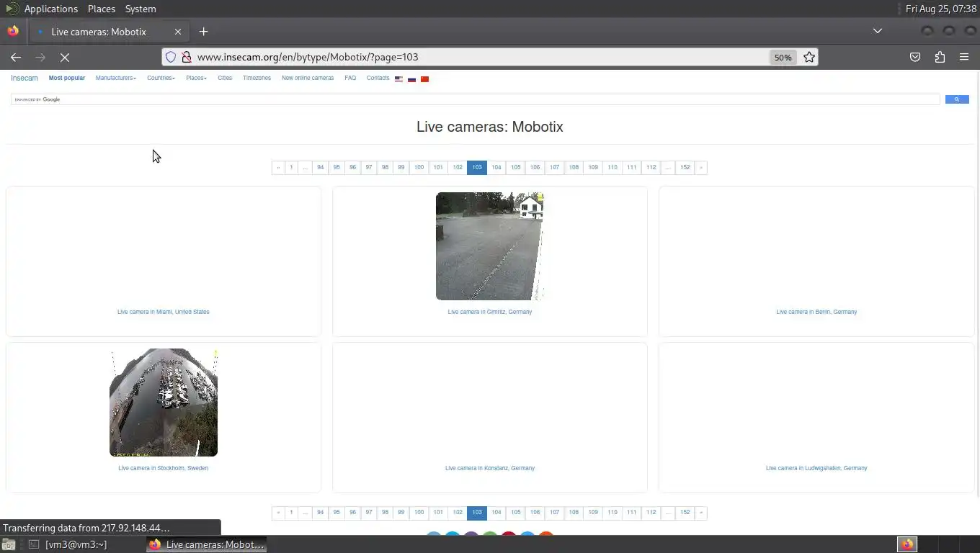Expand the Manufacturers dropdown menu
This screenshot has height=553, width=980.
pos(115,78)
